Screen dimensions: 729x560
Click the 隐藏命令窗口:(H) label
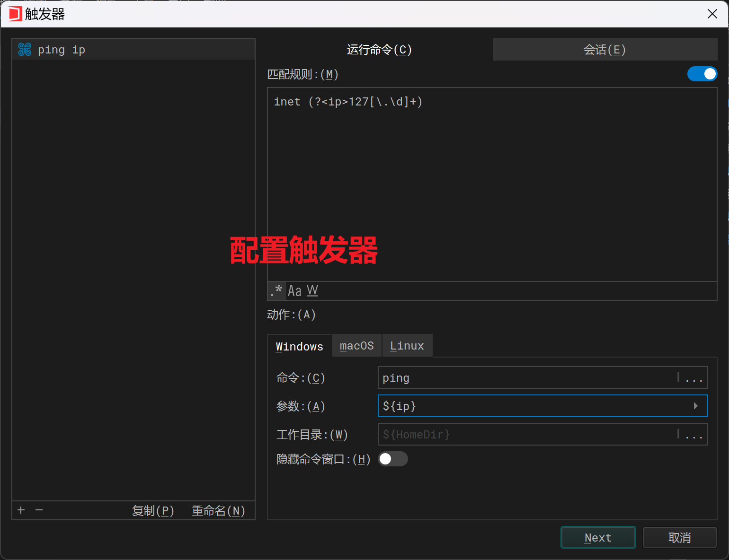323,459
